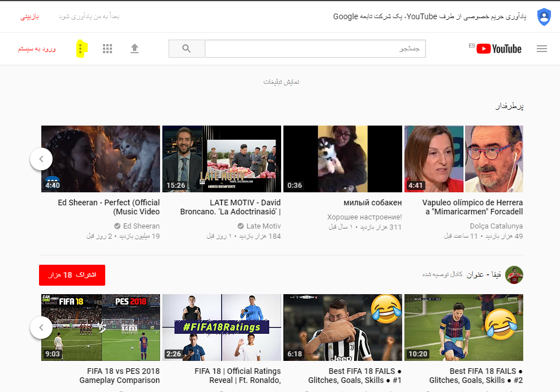Screen dimensions: 560x392
Task: Click the FIFA topic channel name heading
Action: pos(484,274)
